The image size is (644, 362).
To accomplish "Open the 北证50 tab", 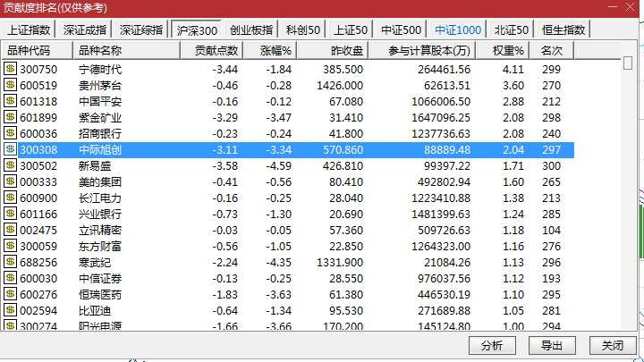I will click(x=512, y=30).
